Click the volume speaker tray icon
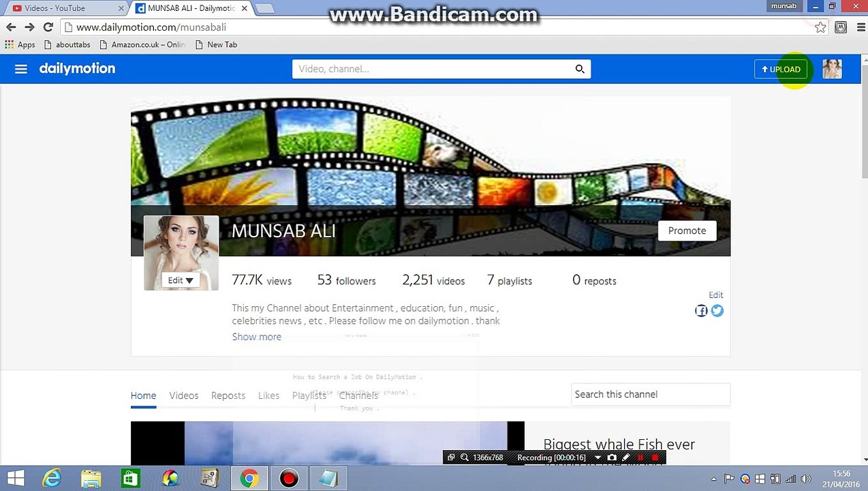 pyautogui.click(x=806, y=479)
